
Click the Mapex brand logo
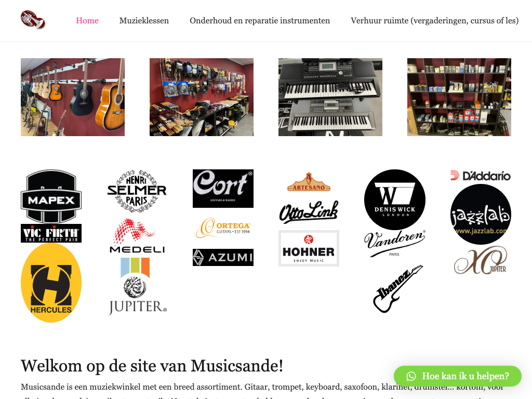click(51, 196)
